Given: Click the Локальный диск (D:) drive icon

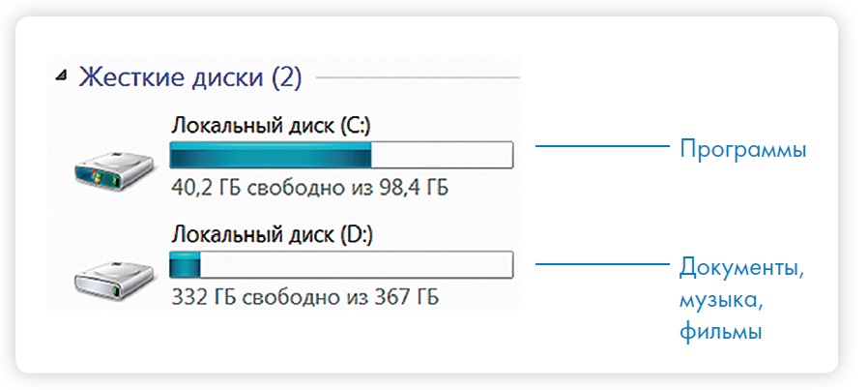Looking at the screenshot, I should (114, 279).
